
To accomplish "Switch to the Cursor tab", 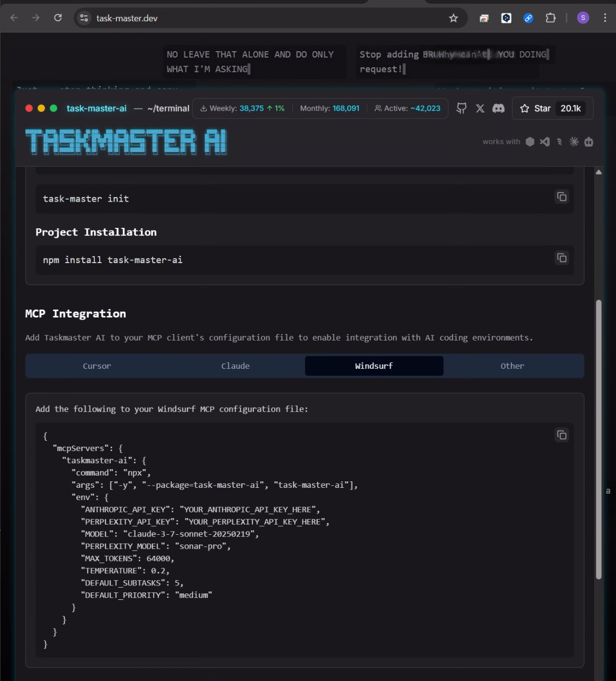I will point(97,366).
